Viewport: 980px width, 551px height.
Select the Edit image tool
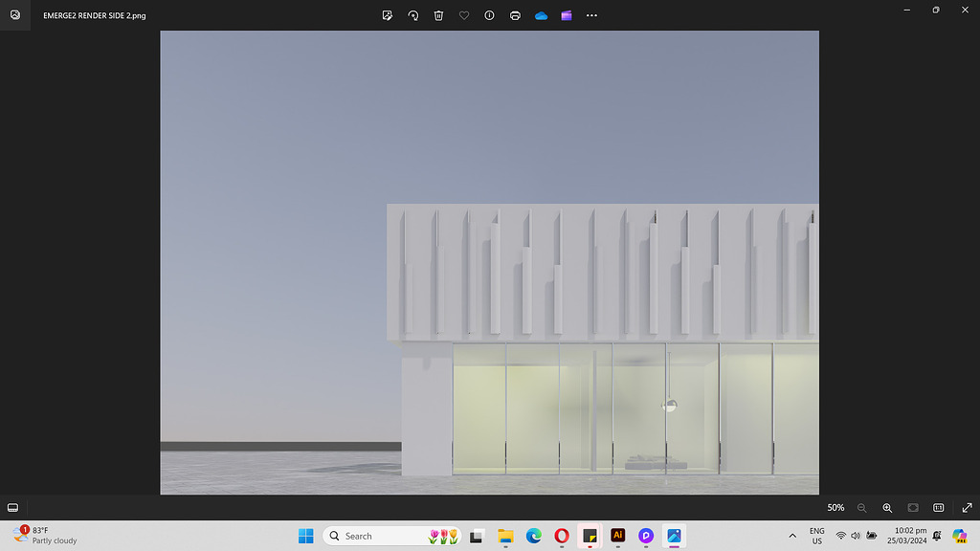coord(388,15)
